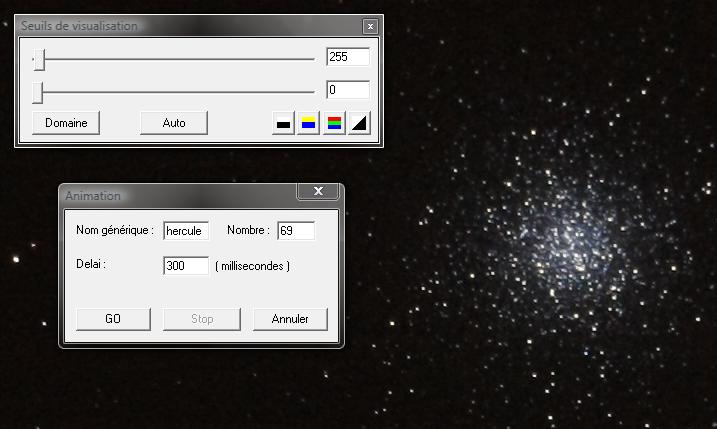Close the Seuils de visualisation window
The width and height of the screenshot is (717, 429).
(370, 27)
